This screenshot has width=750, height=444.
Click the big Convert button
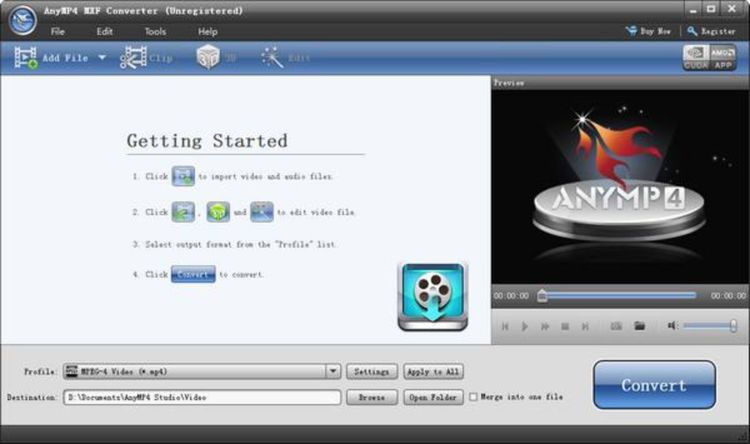click(x=654, y=385)
